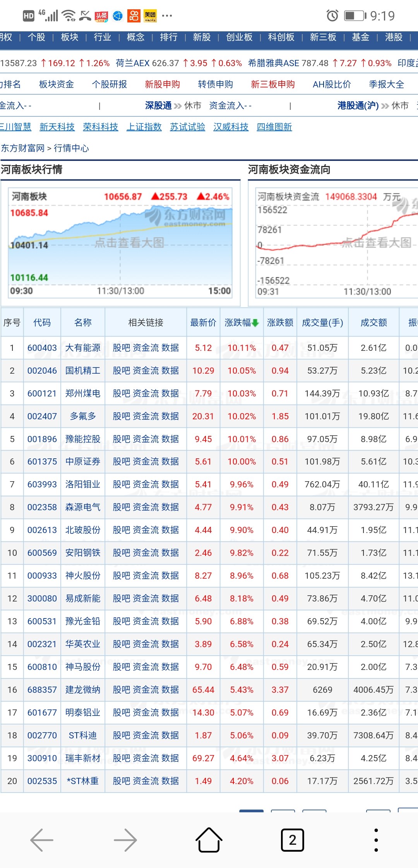Tap the alarm clock status icon
Image resolution: width=418 pixels, height=868 pixels.
[332, 15]
